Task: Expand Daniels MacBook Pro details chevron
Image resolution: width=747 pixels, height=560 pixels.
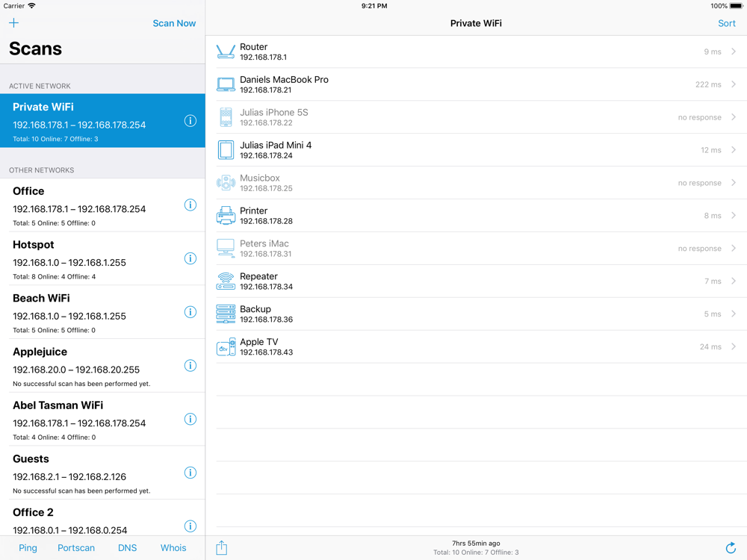Action: pos(734,84)
